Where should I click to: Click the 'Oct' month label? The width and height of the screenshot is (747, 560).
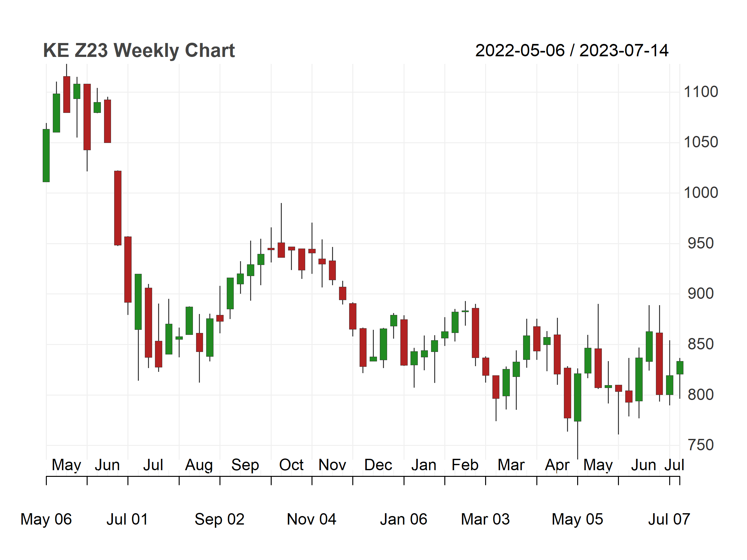point(291,465)
